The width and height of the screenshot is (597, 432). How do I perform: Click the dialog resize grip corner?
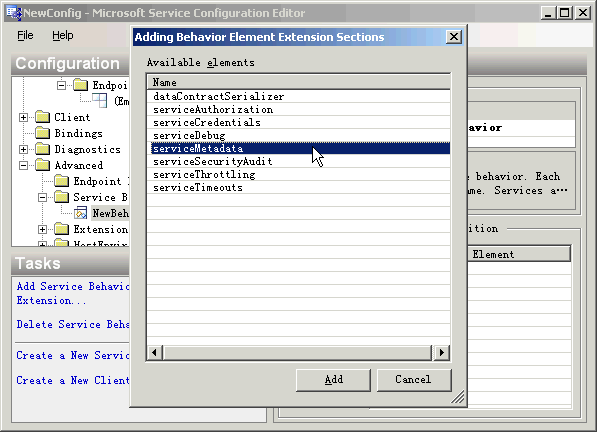click(458, 397)
